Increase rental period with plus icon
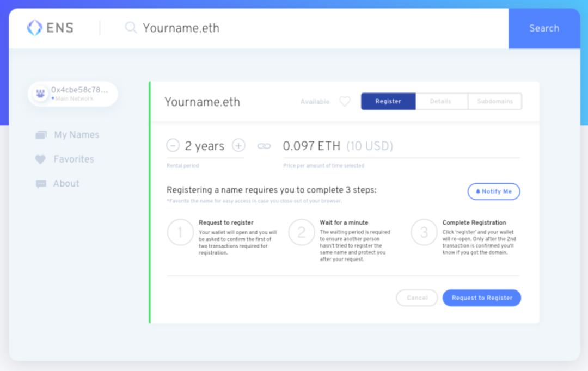Viewport: 588px width, 371px height. pyautogui.click(x=238, y=146)
